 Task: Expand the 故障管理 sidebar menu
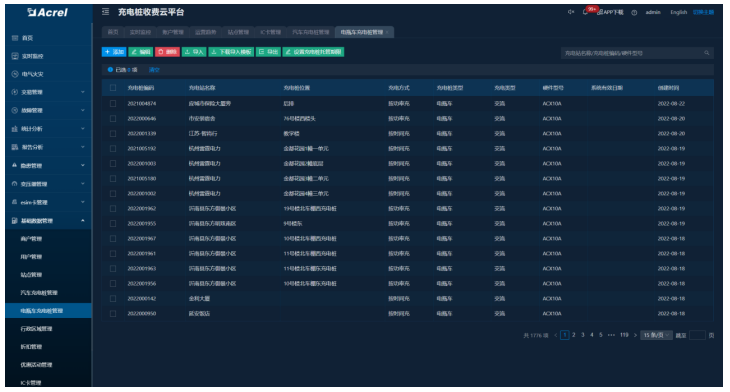[48, 110]
